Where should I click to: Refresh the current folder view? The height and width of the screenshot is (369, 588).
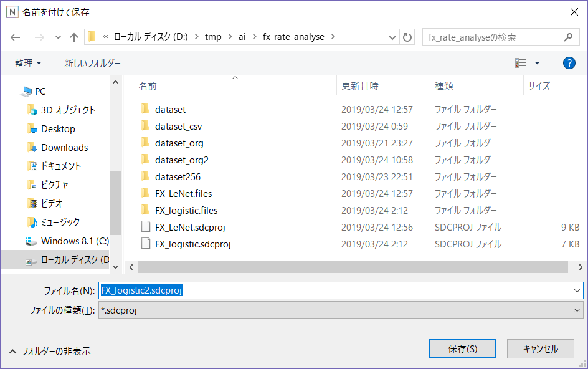pyautogui.click(x=408, y=37)
